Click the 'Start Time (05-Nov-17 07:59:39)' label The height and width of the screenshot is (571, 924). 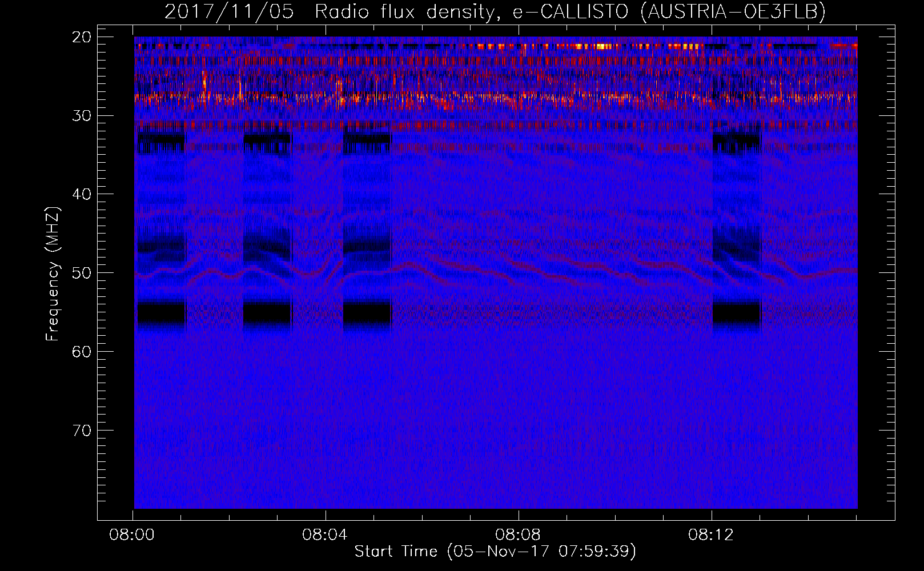495,552
